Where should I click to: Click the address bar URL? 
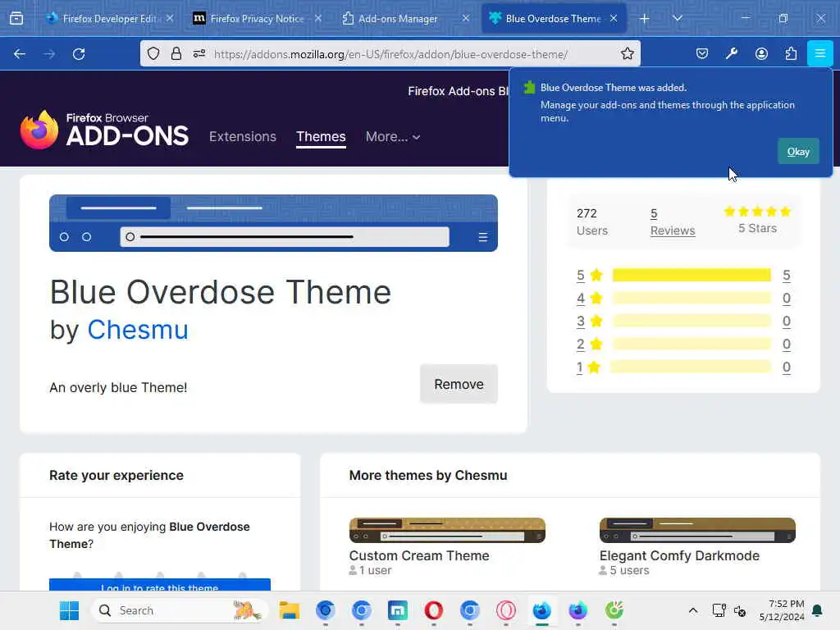click(390, 54)
